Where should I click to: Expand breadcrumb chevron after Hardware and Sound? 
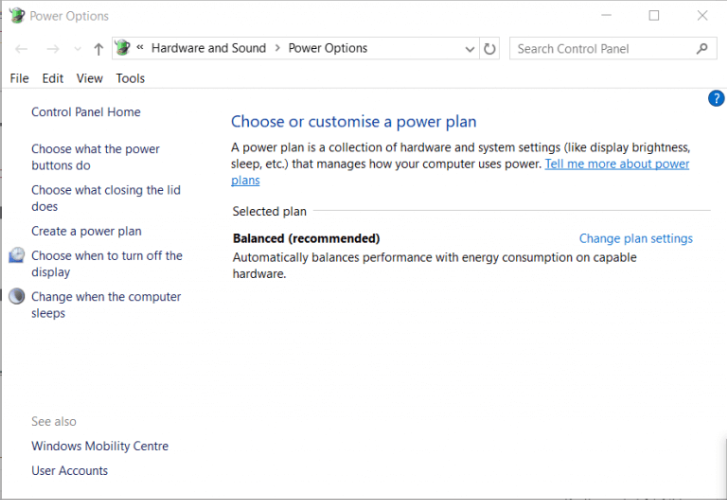click(x=277, y=48)
